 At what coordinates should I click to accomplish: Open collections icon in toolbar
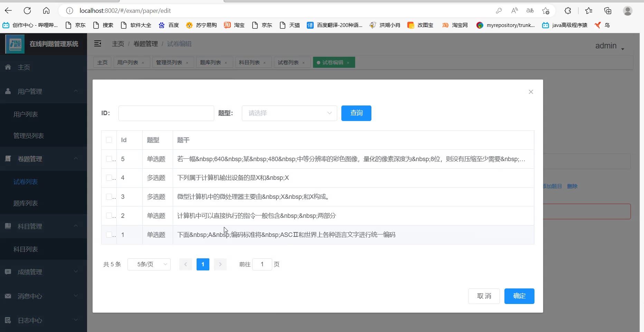click(x=608, y=11)
